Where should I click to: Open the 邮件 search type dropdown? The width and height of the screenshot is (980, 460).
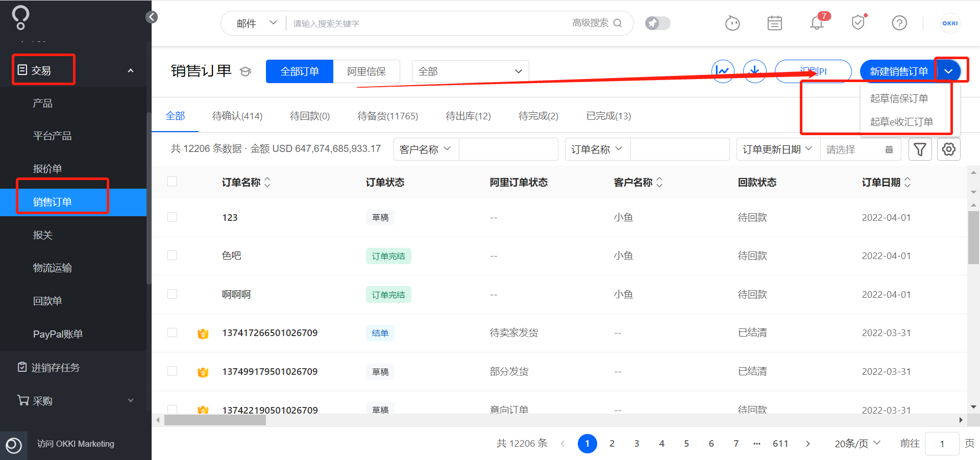point(257,23)
